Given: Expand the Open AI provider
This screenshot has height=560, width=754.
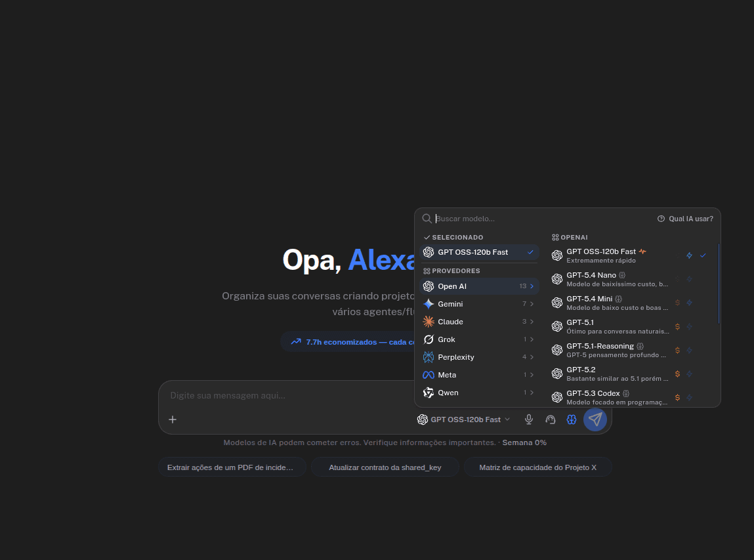Looking at the screenshot, I should click(479, 286).
